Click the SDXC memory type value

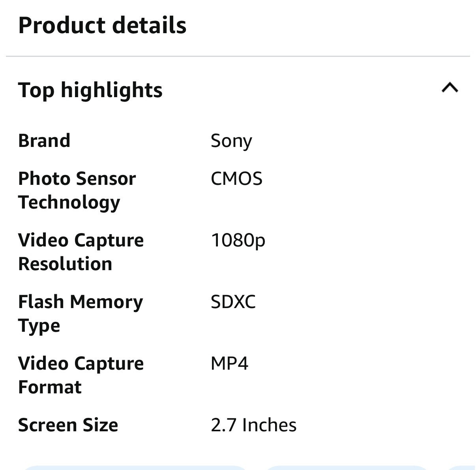pos(233,302)
